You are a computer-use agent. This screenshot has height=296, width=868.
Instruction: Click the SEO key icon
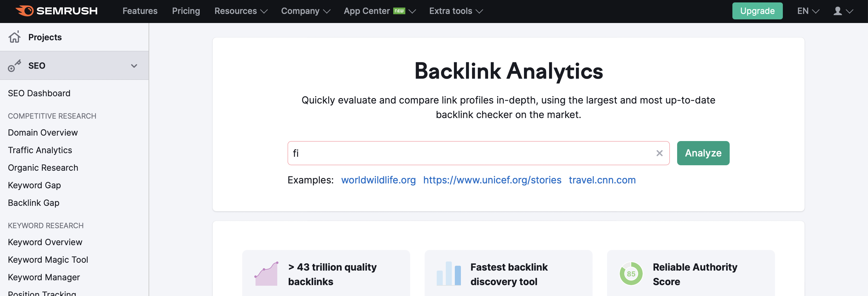(14, 65)
